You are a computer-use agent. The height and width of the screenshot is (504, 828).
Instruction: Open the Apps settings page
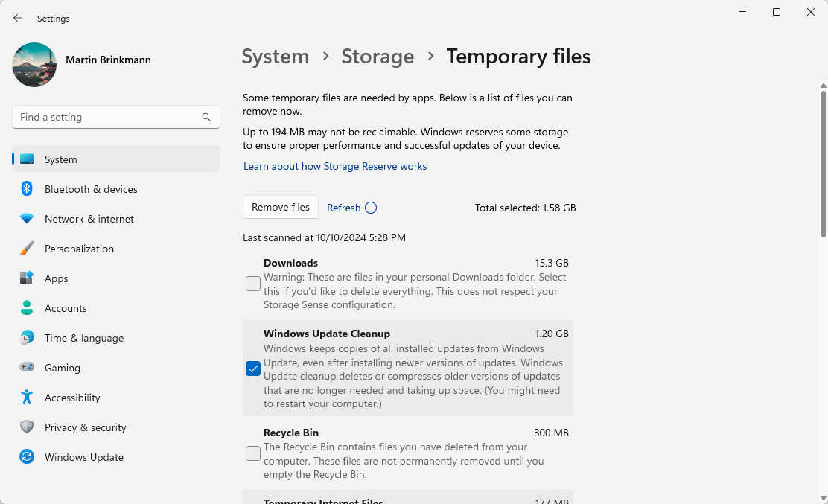116,278
